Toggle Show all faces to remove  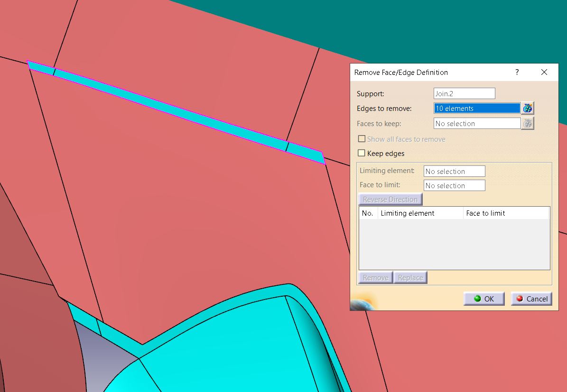pyautogui.click(x=362, y=138)
